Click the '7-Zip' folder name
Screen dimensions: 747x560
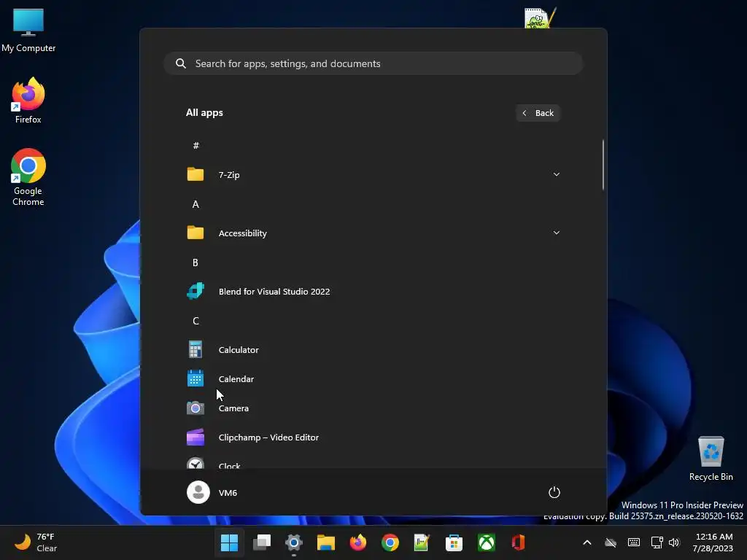tap(228, 175)
